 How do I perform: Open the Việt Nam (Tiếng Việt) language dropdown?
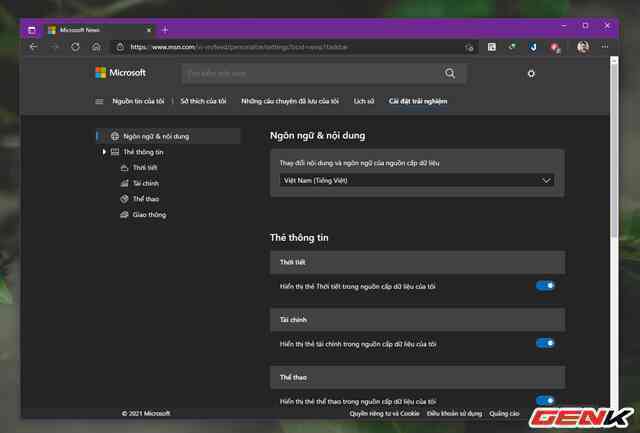click(417, 180)
